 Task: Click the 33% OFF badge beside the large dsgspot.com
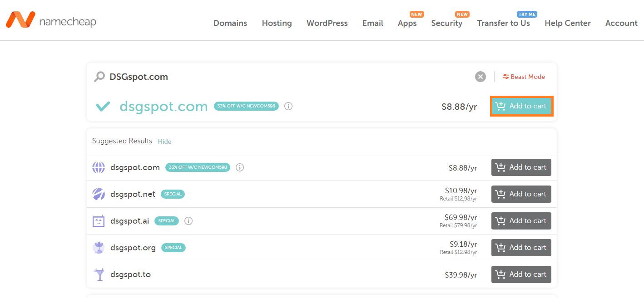246,106
